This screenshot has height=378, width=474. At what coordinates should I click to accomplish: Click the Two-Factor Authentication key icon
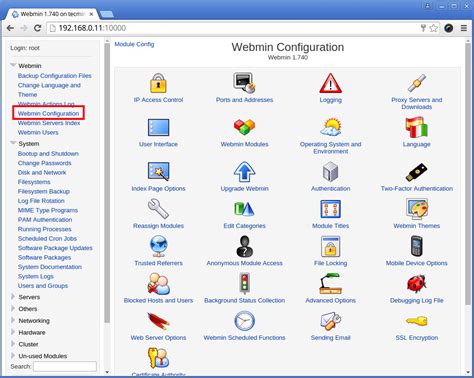(417, 172)
